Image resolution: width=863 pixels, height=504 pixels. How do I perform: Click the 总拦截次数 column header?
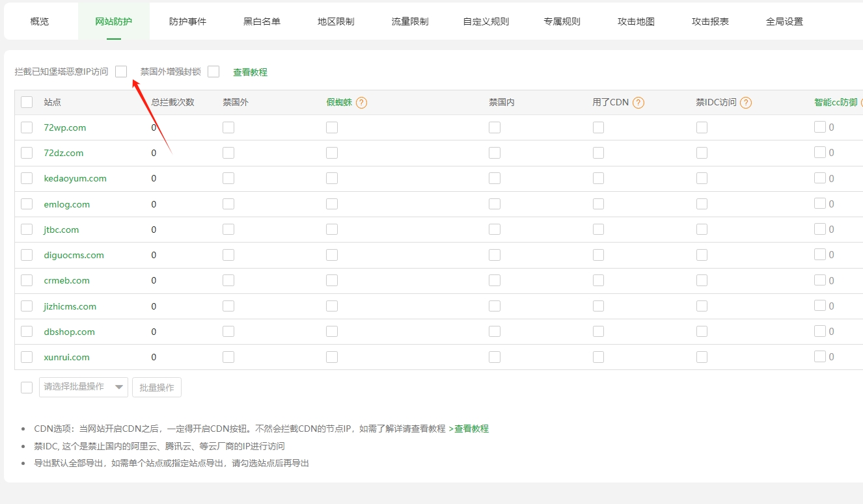point(173,102)
